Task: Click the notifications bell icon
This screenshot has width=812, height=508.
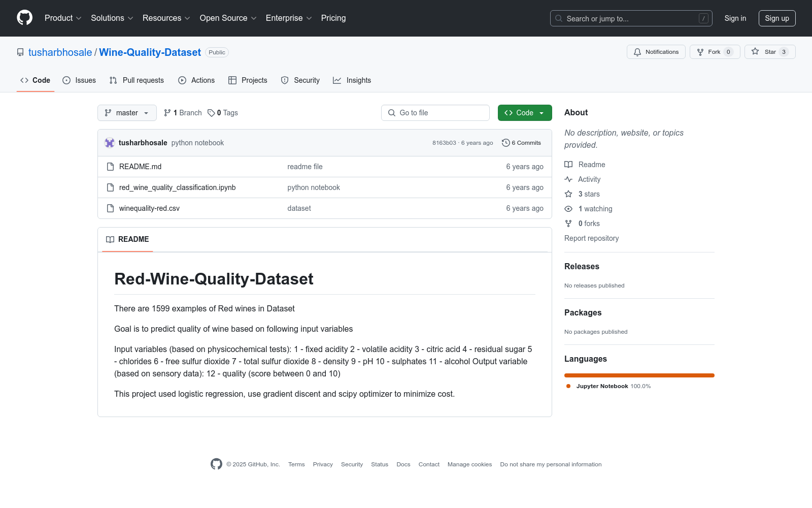Action: 637,52
